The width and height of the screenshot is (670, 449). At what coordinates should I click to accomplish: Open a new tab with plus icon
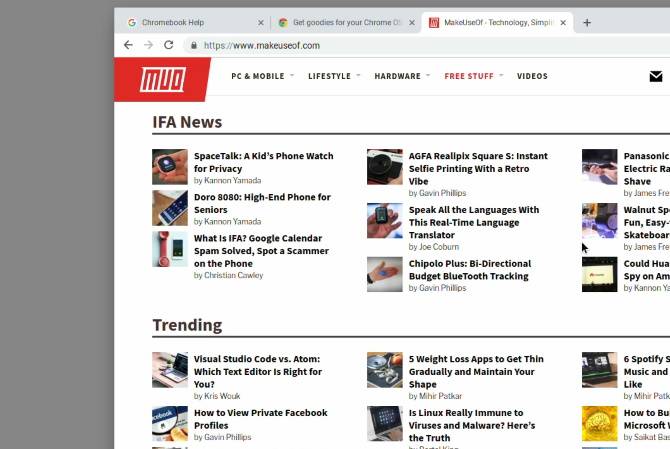click(587, 23)
